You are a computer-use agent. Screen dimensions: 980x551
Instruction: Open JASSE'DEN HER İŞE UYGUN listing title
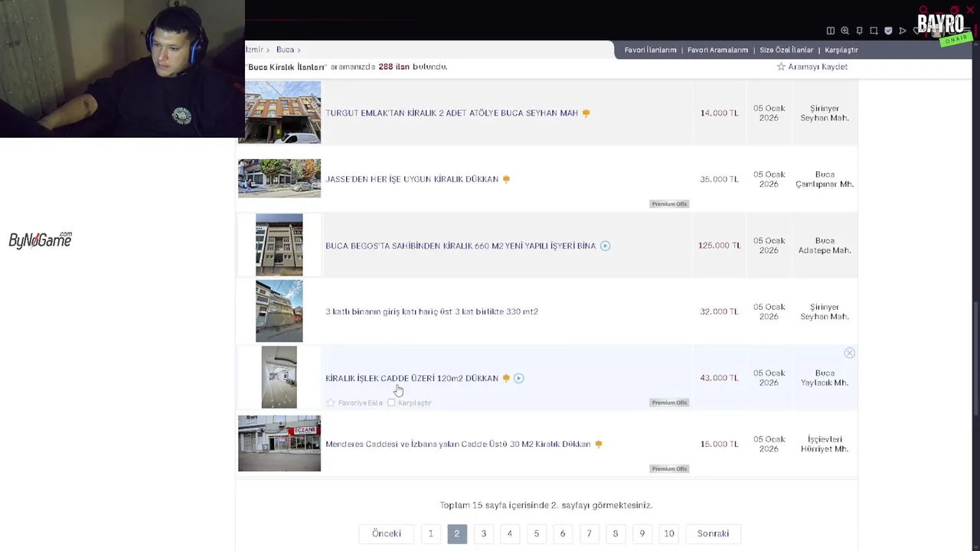tap(412, 179)
